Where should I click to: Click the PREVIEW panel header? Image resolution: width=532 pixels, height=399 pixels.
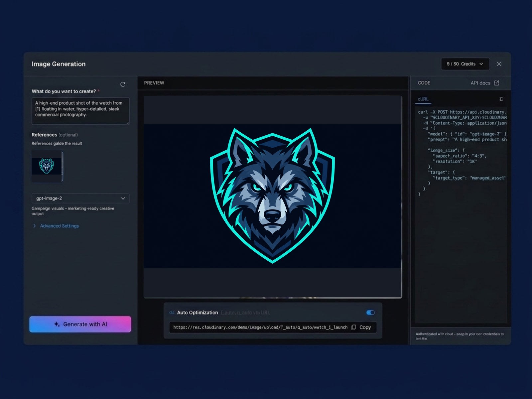pyautogui.click(x=154, y=83)
